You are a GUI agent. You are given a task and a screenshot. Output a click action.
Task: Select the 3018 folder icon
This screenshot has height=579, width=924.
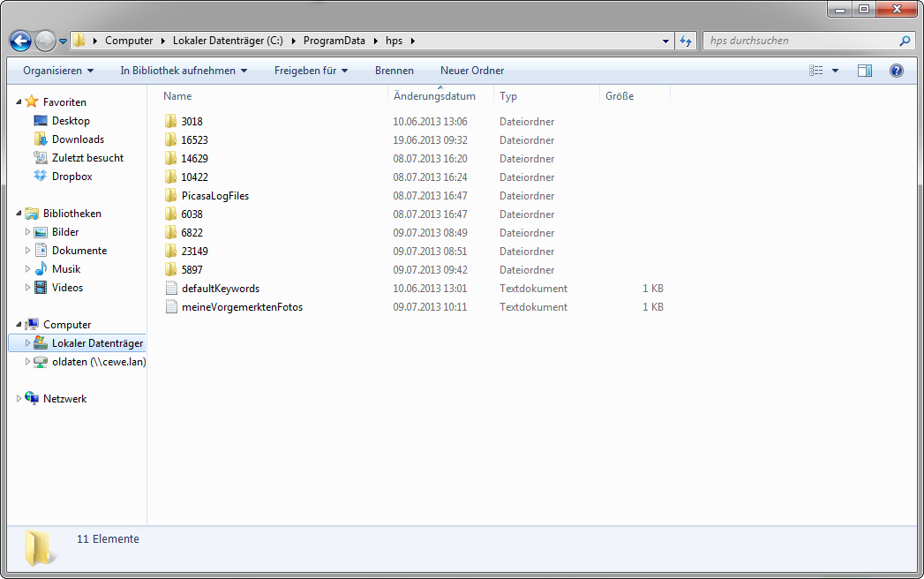click(x=171, y=122)
